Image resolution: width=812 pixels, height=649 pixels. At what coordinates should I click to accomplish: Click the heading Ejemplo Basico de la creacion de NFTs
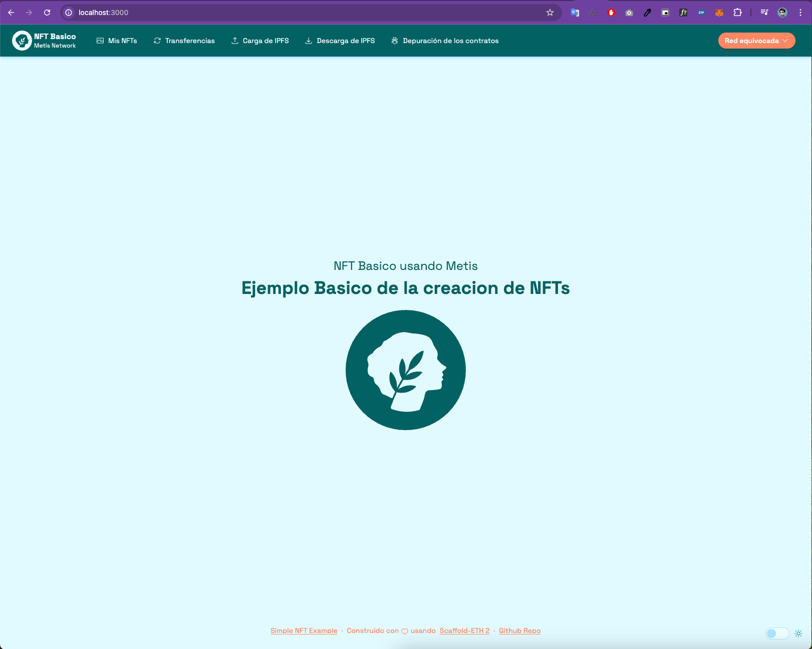(406, 288)
